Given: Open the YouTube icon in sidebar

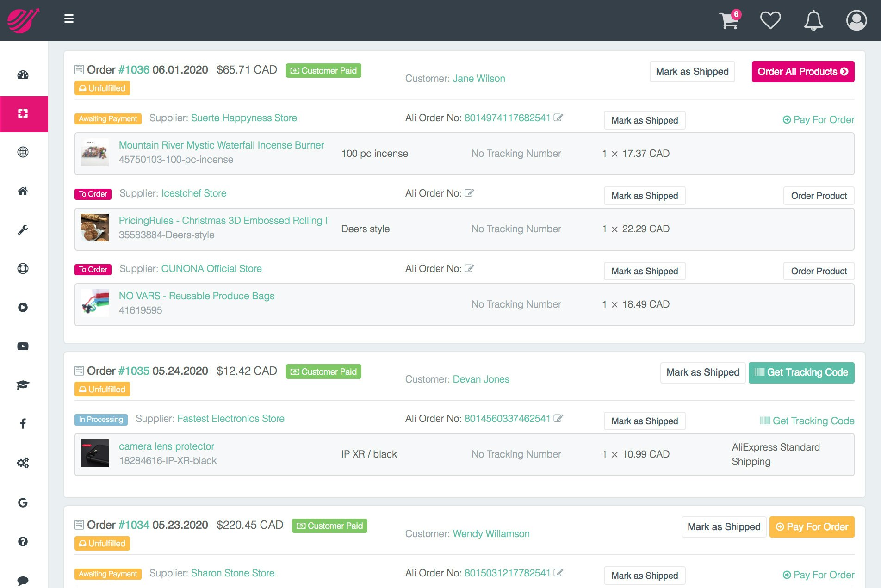Looking at the screenshot, I should [23, 346].
